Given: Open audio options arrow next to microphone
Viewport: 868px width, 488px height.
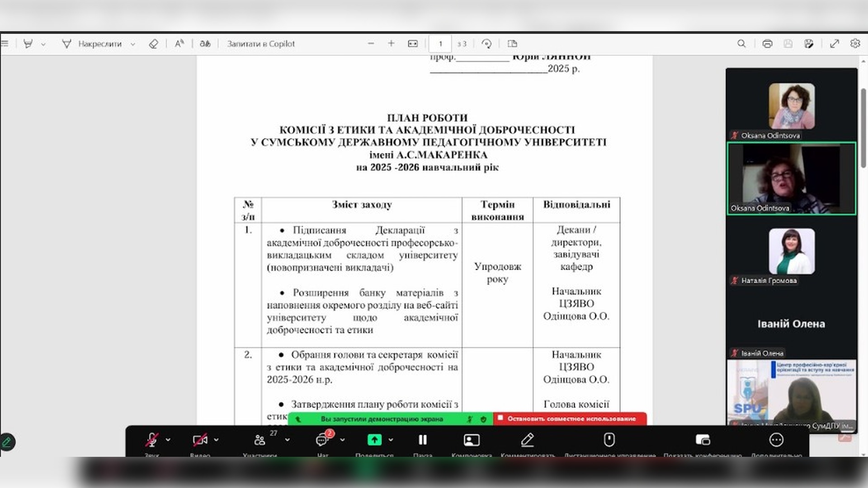Looking at the screenshot, I should point(168,440).
